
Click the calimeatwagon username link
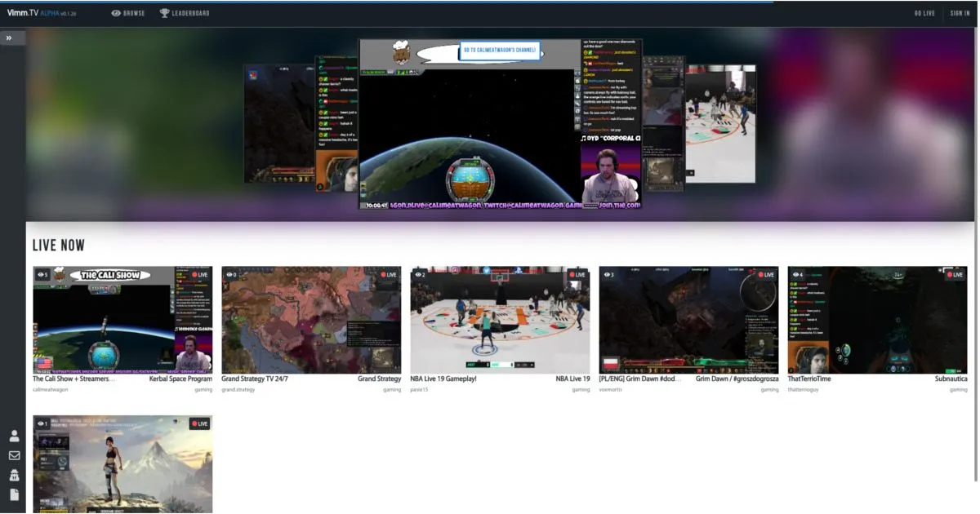tap(51, 390)
